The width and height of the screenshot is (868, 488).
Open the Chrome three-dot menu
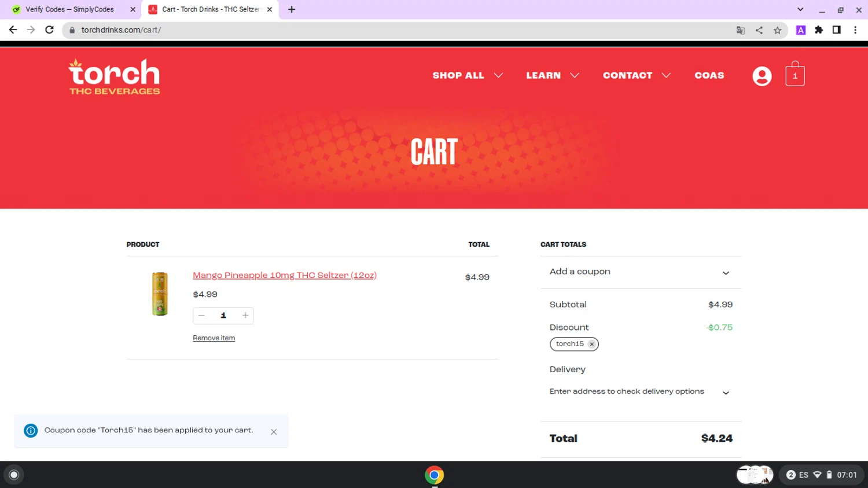pyautogui.click(x=855, y=30)
